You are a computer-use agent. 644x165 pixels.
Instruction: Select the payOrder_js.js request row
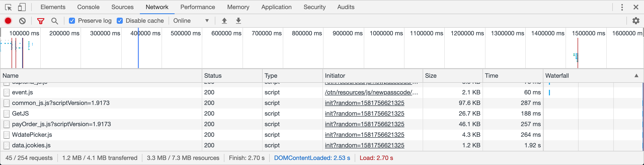(61, 124)
